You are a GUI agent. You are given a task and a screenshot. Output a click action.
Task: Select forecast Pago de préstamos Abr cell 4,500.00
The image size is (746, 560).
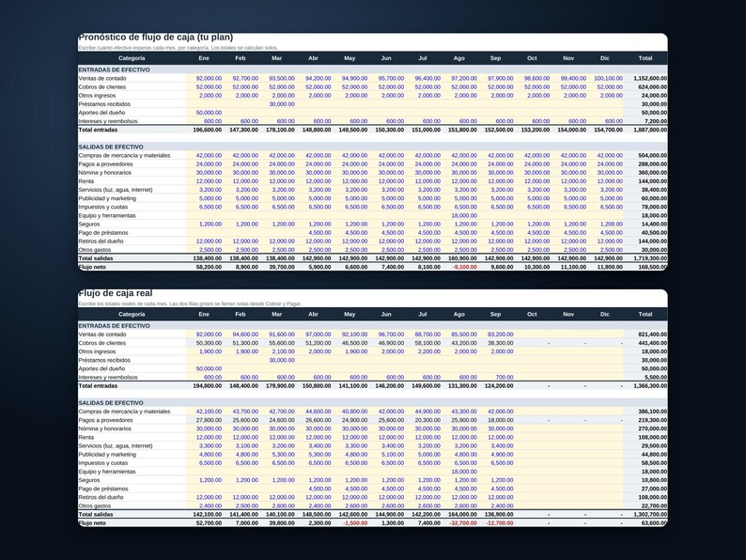click(x=319, y=233)
